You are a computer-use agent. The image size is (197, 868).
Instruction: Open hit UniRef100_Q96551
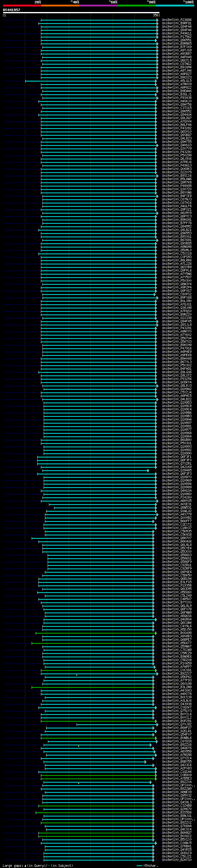pos(177,40)
